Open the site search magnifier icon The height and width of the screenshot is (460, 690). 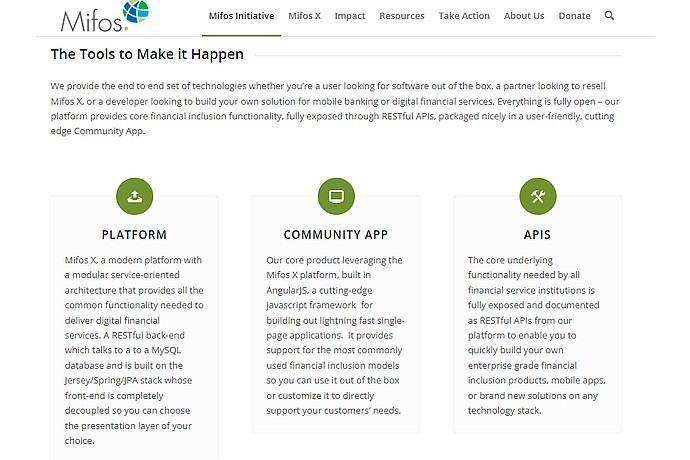pyautogui.click(x=609, y=16)
